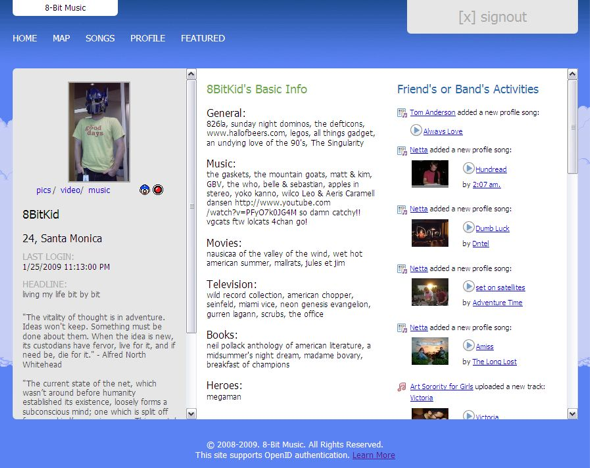Image resolution: width=590 pixels, height=468 pixels.
Task: Open the Learn More link in footer
Action: 374,455
